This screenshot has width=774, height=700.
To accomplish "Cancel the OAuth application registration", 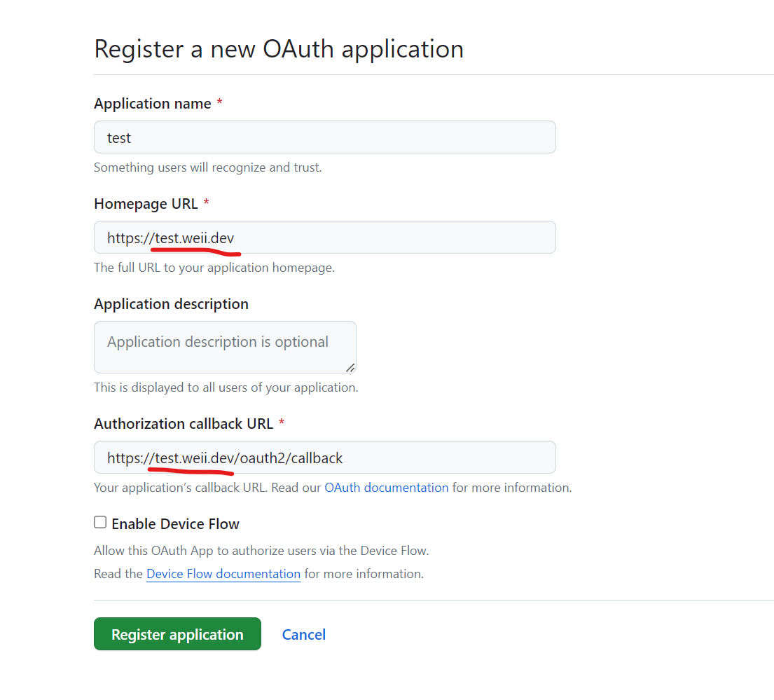I will click(303, 635).
